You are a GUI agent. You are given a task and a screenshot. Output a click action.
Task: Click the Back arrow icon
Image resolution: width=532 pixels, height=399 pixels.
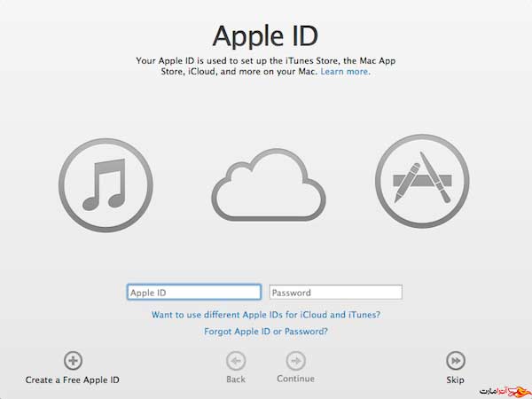click(x=236, y=361)
